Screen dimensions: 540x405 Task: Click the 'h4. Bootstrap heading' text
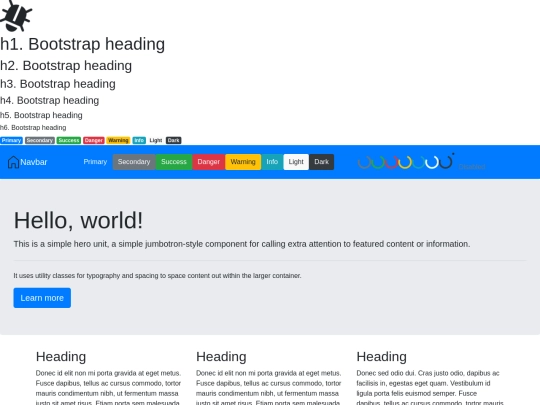[50, 100]
